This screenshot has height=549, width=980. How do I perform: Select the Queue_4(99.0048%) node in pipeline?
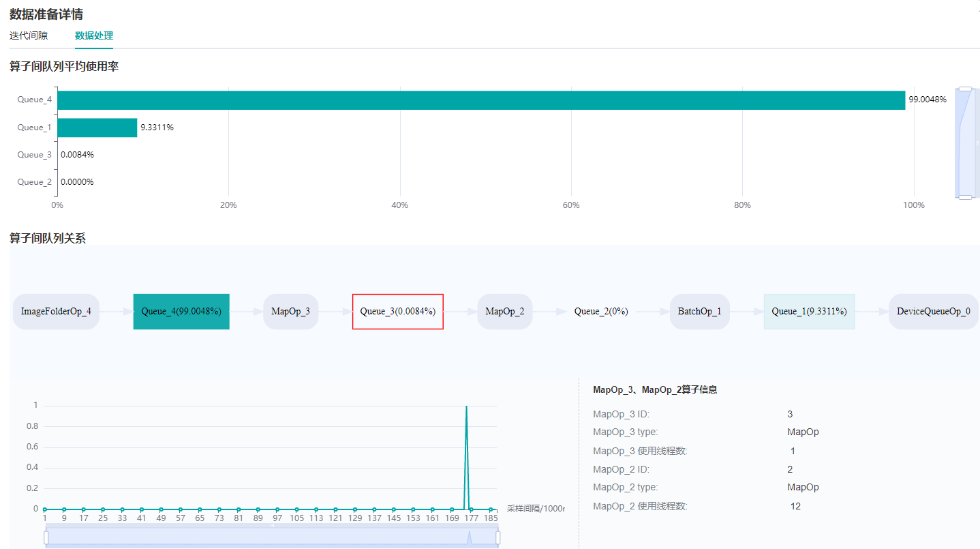(x=181, y=312)
